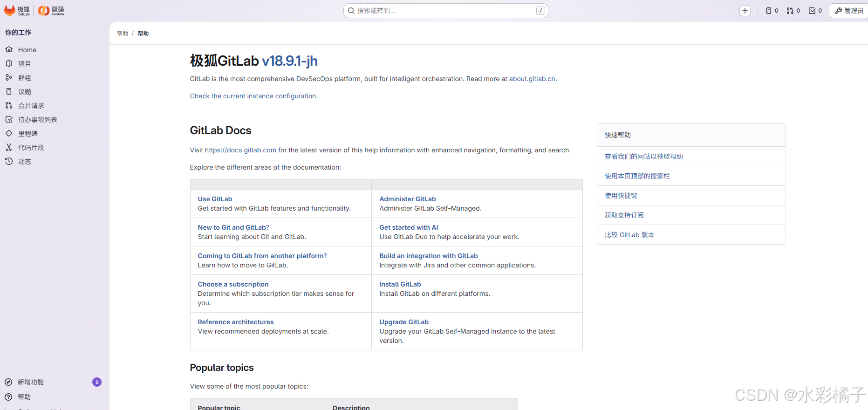
Task: Click the What's new (新增功能) compass icon
Action: [x=8, y=382]
